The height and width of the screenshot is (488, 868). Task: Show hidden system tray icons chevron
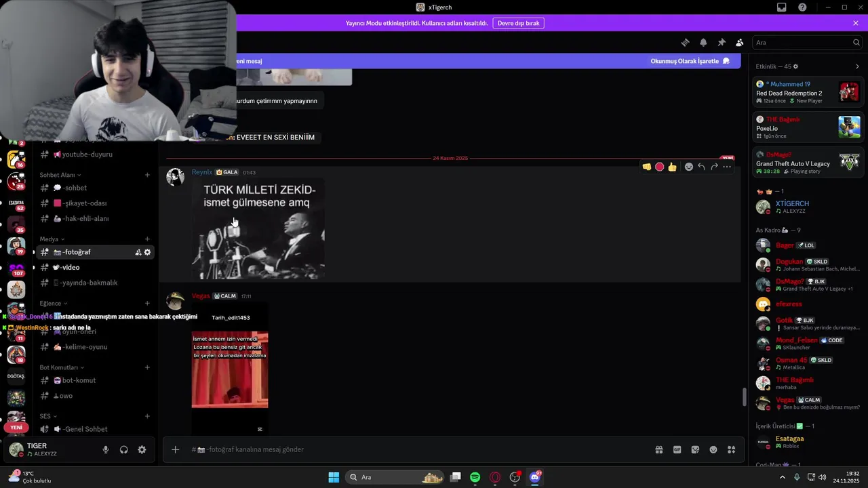pos(782,477)
